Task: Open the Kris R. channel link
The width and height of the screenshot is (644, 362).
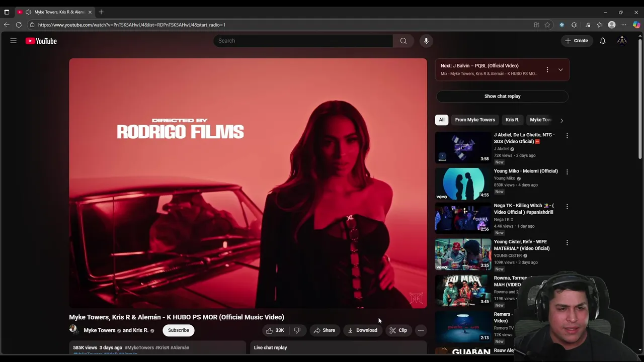Action: [140, 330]
